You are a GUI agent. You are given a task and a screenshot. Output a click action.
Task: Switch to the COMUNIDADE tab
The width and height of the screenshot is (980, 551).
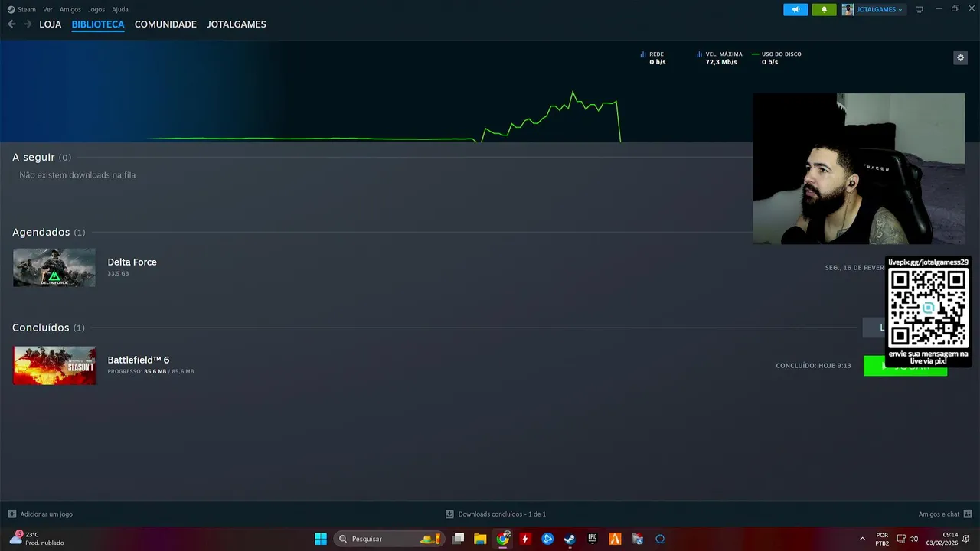[x=165, y=24]
